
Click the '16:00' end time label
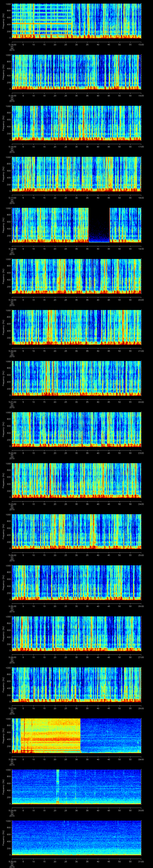[x=141, y=96]
